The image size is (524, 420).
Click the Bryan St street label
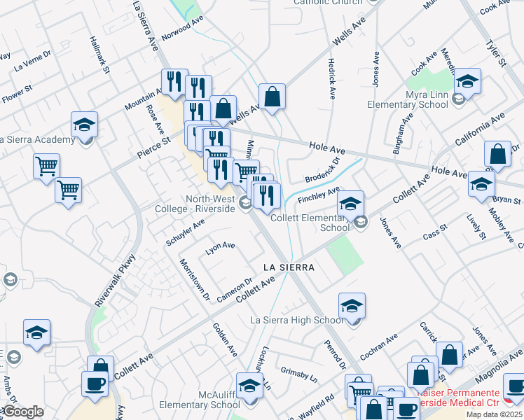pyautogui.click(x=506, y=199)
